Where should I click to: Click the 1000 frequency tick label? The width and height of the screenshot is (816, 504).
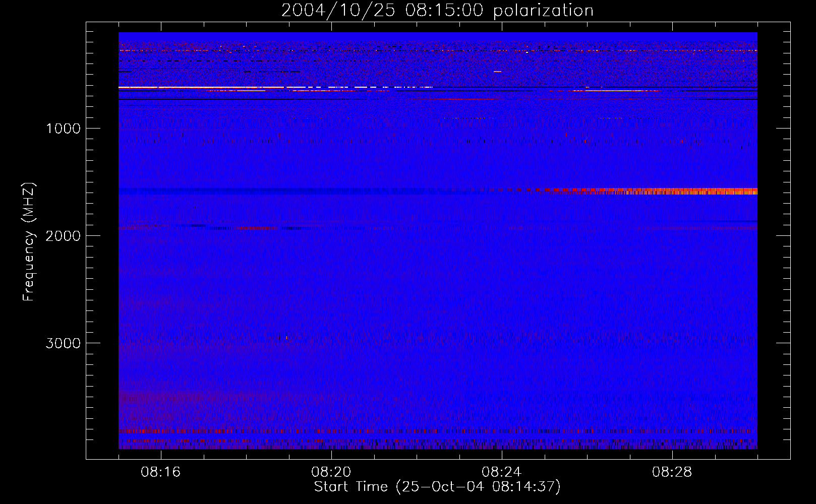(x=63, y=129)
